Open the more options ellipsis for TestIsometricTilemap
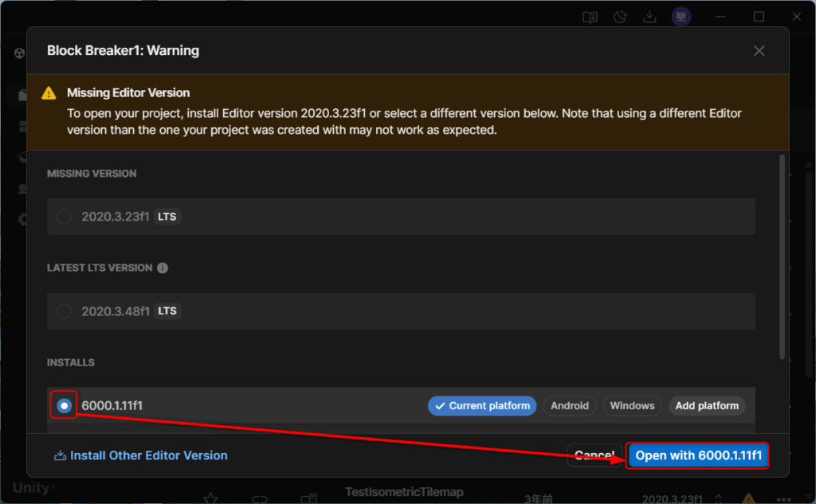 tap(783, 499)
